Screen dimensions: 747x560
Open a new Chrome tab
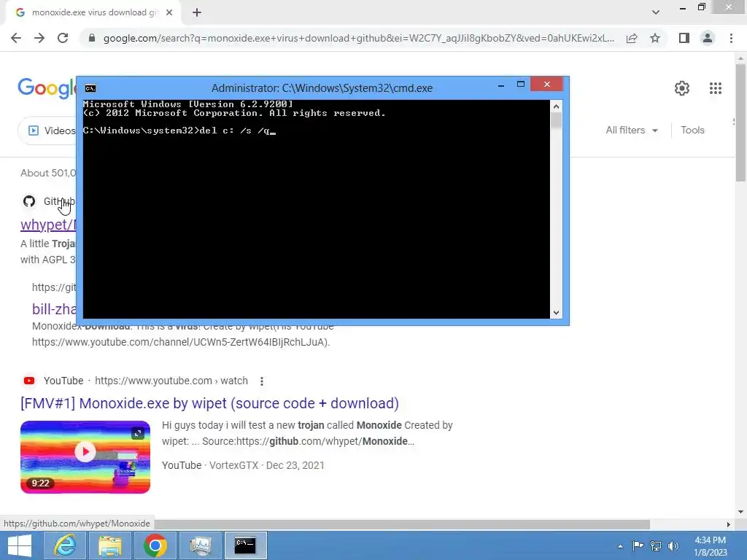pos(197,12)
